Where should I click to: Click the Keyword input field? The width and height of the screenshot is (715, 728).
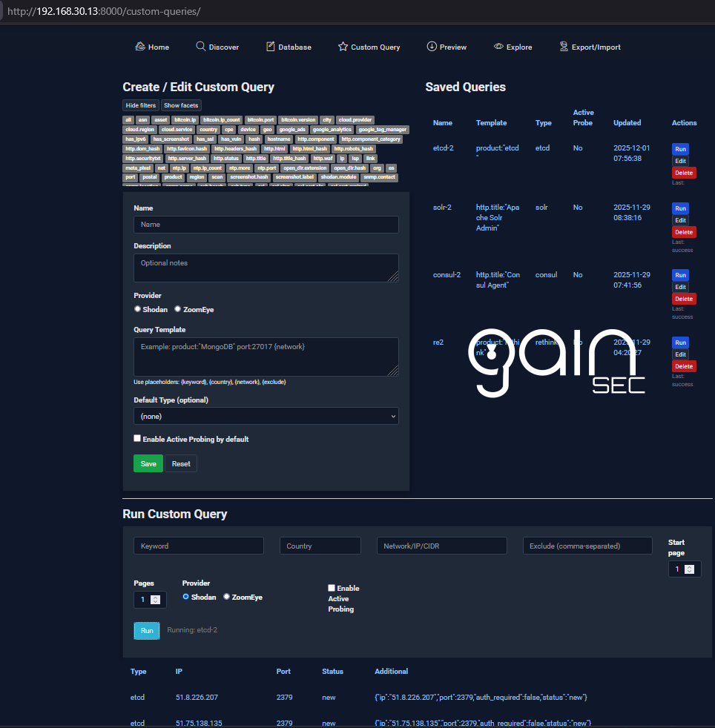[x=198, y=545]
